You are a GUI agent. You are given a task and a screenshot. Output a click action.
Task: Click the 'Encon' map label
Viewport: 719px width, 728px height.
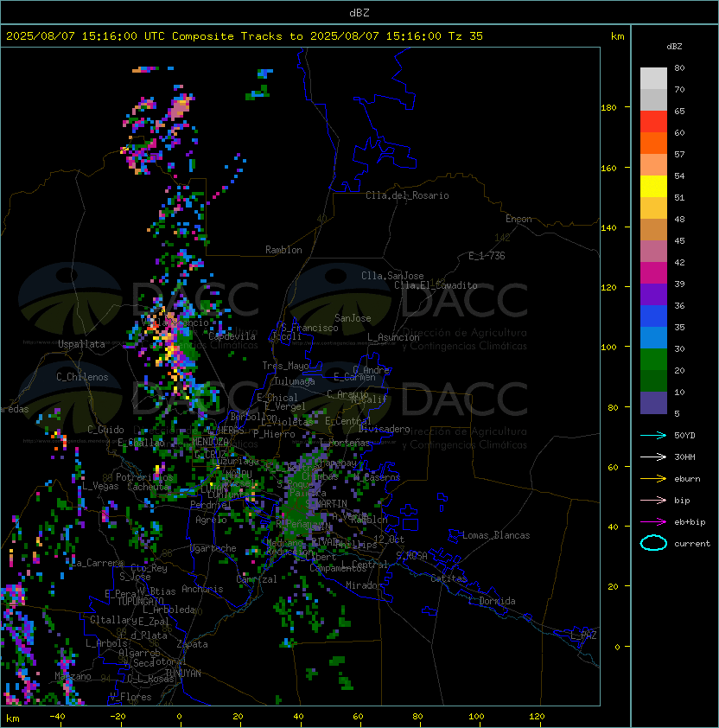tap(519, 219)
